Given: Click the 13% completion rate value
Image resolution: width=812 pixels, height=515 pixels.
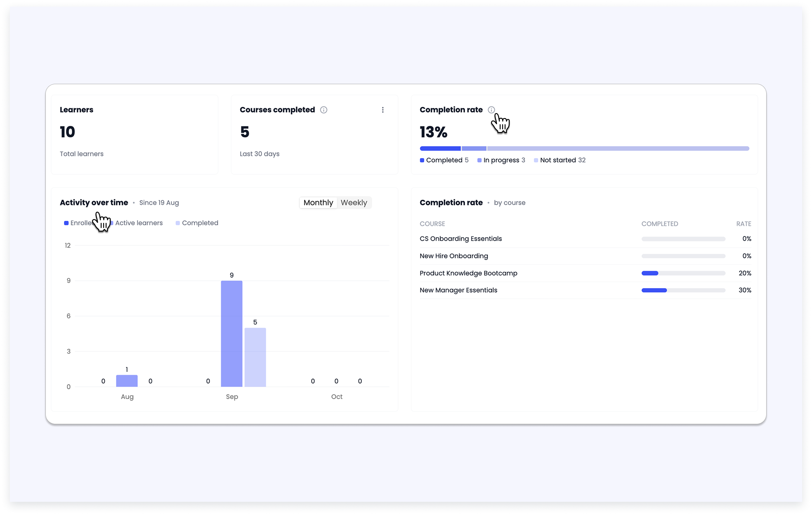Looking at the screenshot, I should [433, 132].
